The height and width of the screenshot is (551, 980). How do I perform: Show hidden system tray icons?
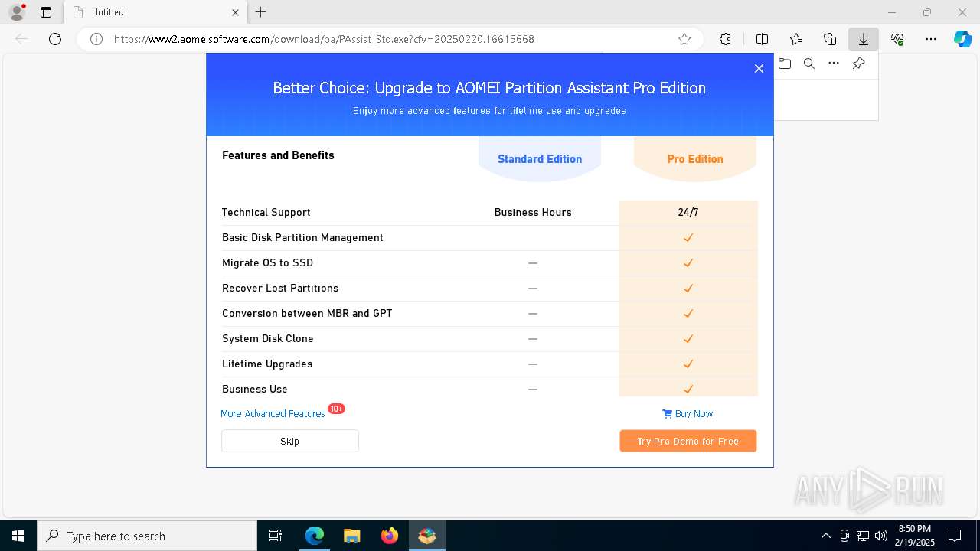tap(825, 536)
